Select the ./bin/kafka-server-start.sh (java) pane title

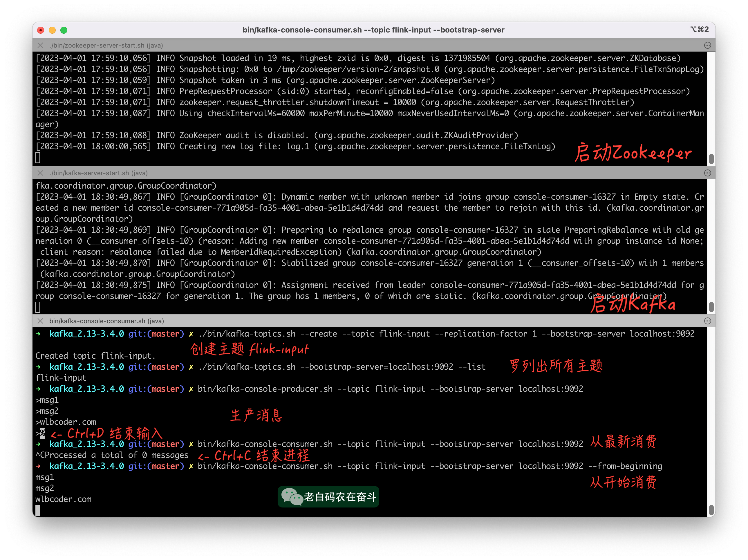point(98,173)
